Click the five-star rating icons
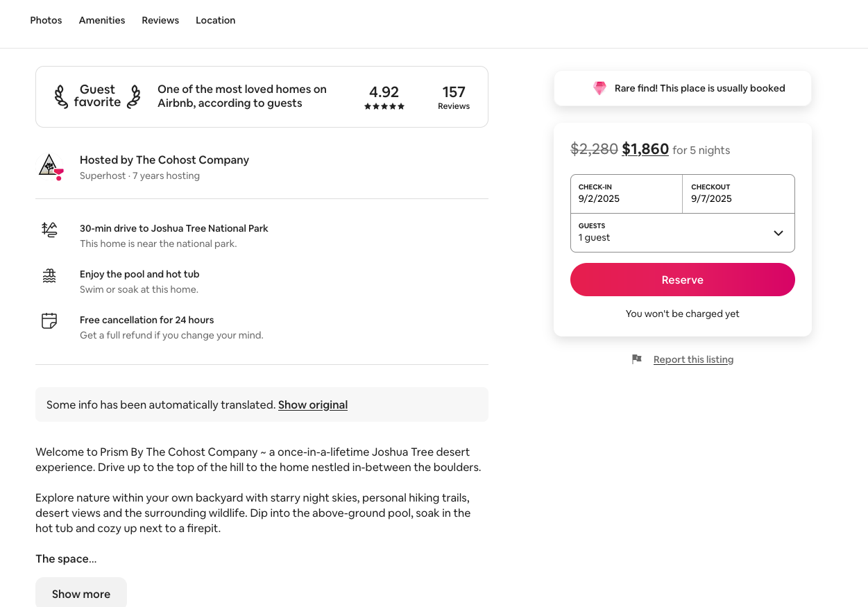This screenshot has height=607, width=868. point(384,107)
